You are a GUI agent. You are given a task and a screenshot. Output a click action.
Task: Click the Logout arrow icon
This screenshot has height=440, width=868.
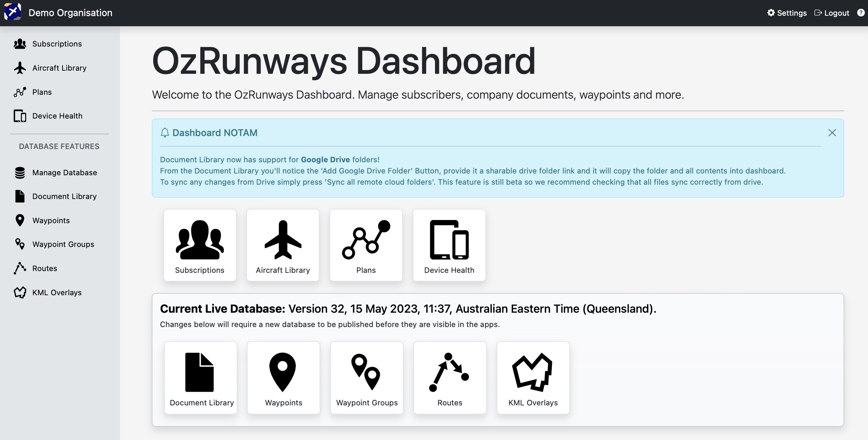(x=818, y=13)
